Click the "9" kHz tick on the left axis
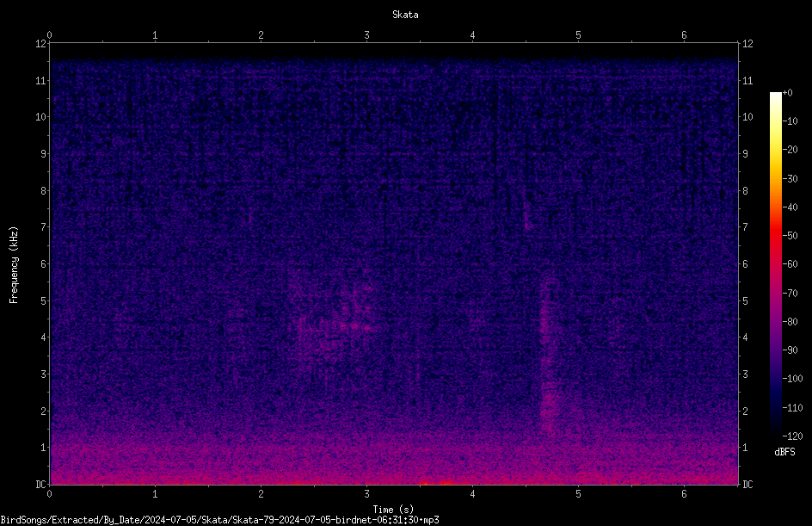The height and width of the screenshot is (526, 812). pos(44,154)
